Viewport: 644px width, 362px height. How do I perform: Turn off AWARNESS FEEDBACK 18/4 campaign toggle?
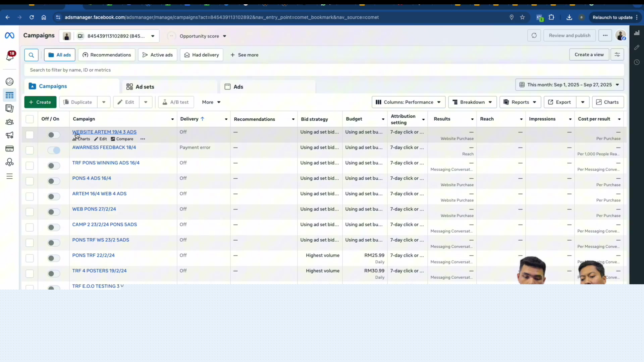coord(54,150)
